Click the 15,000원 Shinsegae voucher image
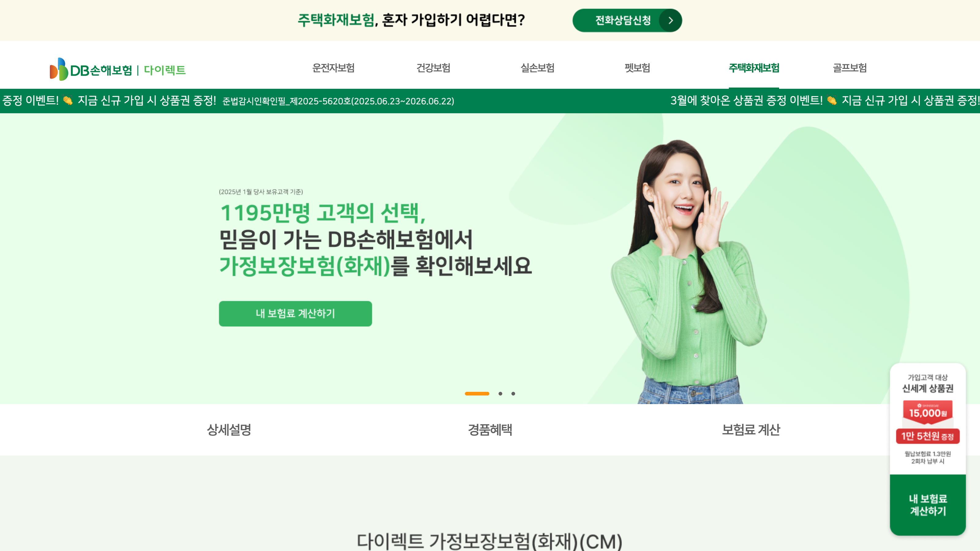Screen dimensions: 980x551 pos(928,412)
